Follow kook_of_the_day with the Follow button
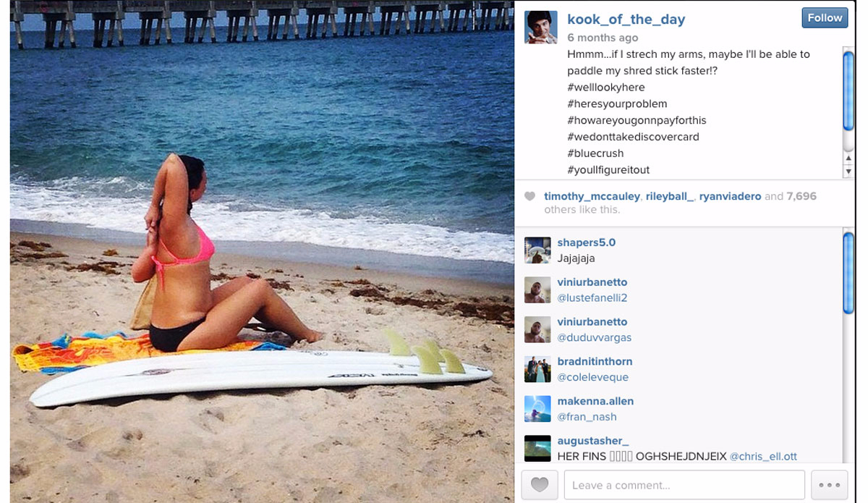The height and width of the screenshot is (503, 868). click(825, 18)
